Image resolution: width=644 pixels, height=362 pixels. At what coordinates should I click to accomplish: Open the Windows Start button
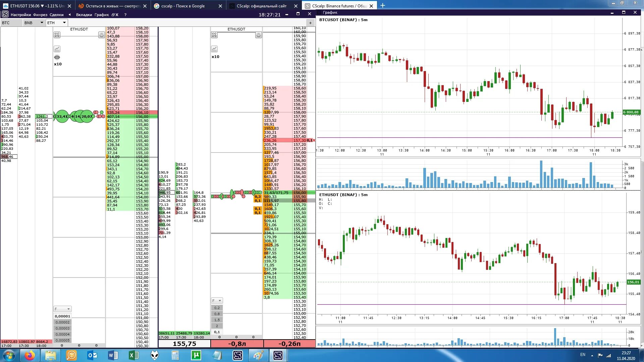pyautogui.click(x=9, y=355)
